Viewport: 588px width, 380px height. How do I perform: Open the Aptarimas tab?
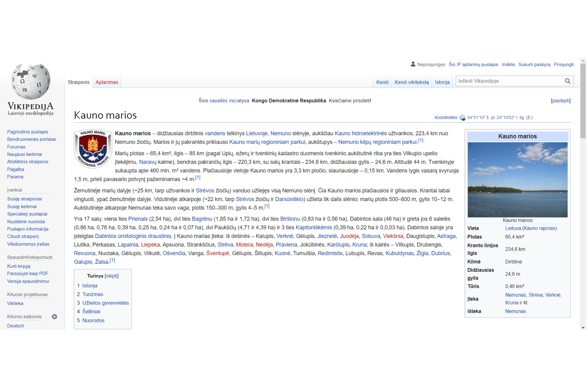coord(107,82)
